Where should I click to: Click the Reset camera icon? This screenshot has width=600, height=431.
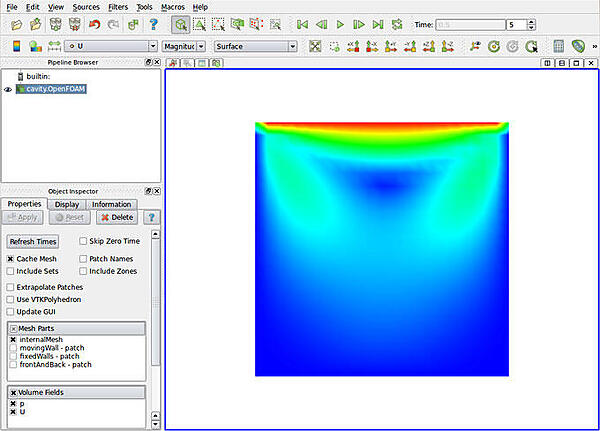[x=315, y=46]
